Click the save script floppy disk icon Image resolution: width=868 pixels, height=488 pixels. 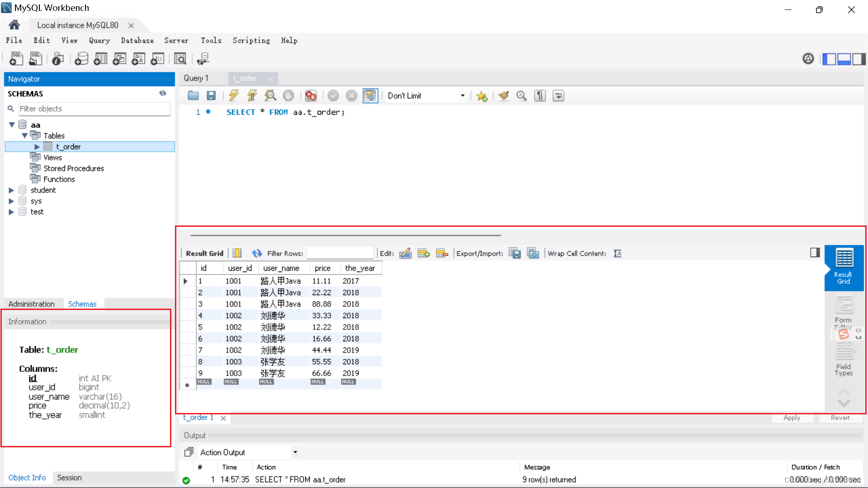(x=211, y=96)
